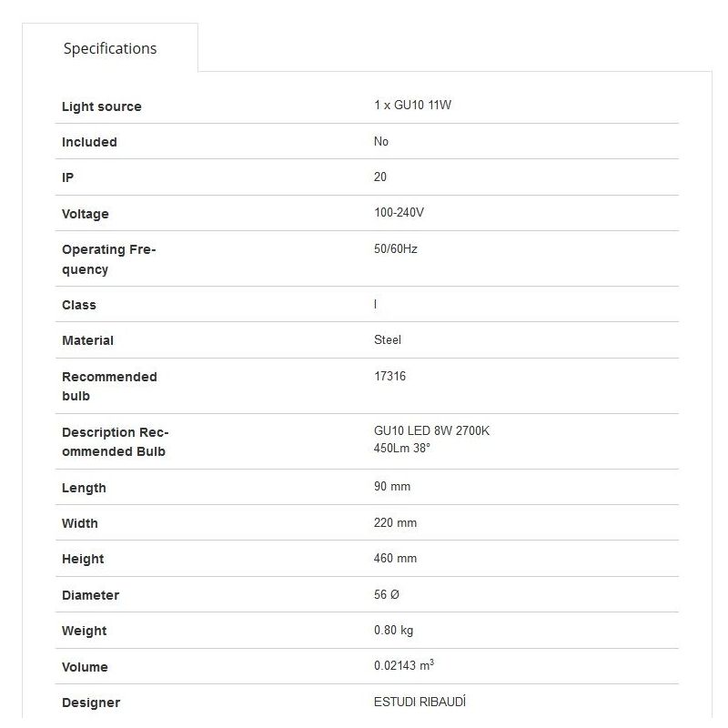This screenshot has height=728, width=728.
Task: Select the 460 mm height value
Action: (395, 558)
